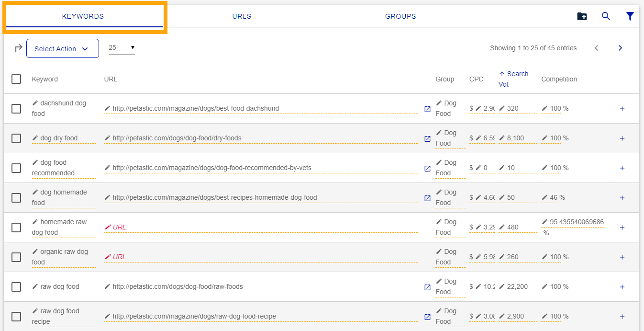Viewport: 644px width, 331px height.
Task: Go to the next page of entries
Action: 620,48
